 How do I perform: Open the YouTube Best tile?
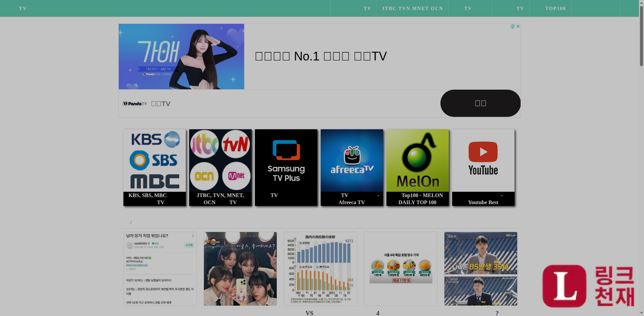[x=483, y=168]
